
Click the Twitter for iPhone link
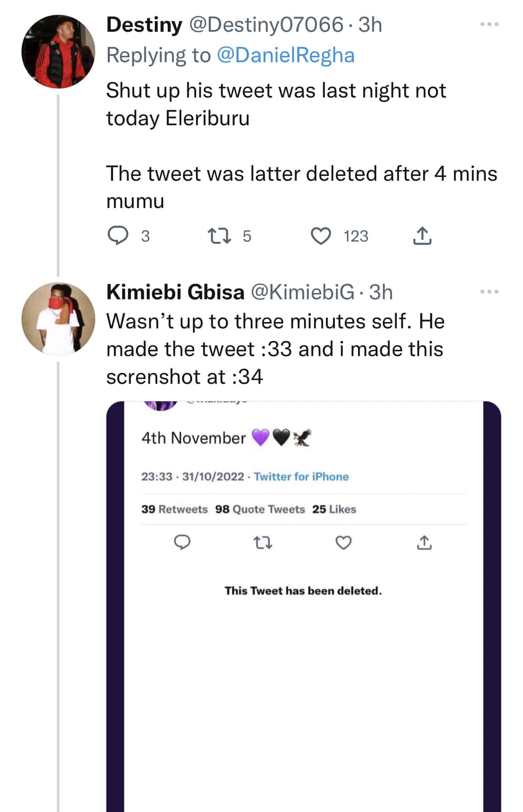301,476
